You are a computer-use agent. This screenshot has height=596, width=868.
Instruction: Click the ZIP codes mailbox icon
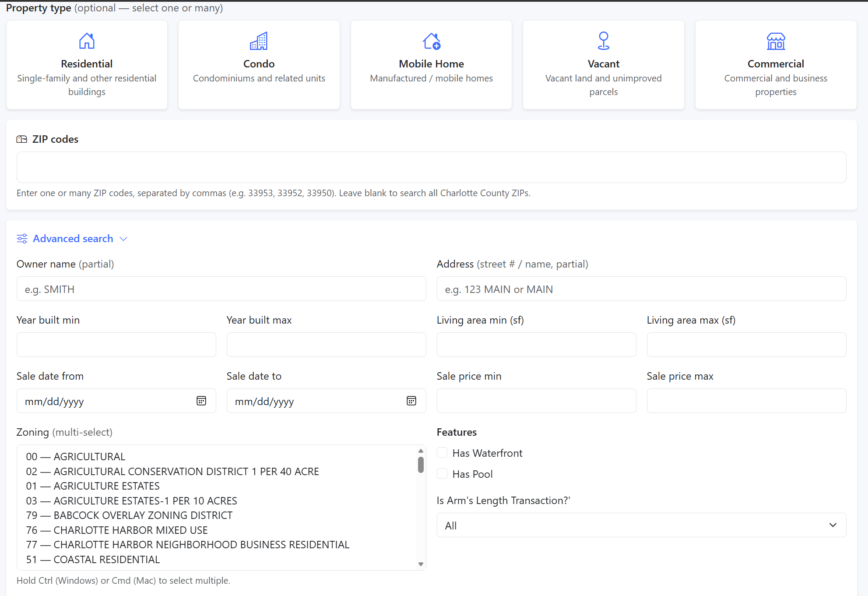21,139
